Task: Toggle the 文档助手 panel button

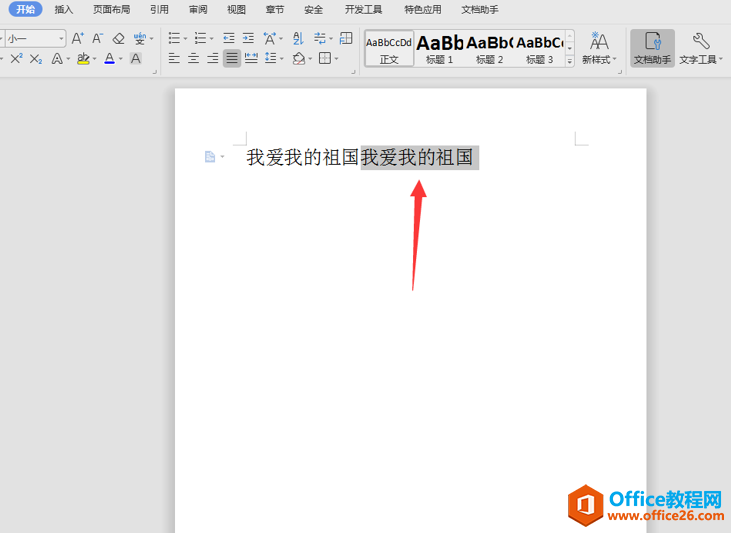Action: (652, 47)
